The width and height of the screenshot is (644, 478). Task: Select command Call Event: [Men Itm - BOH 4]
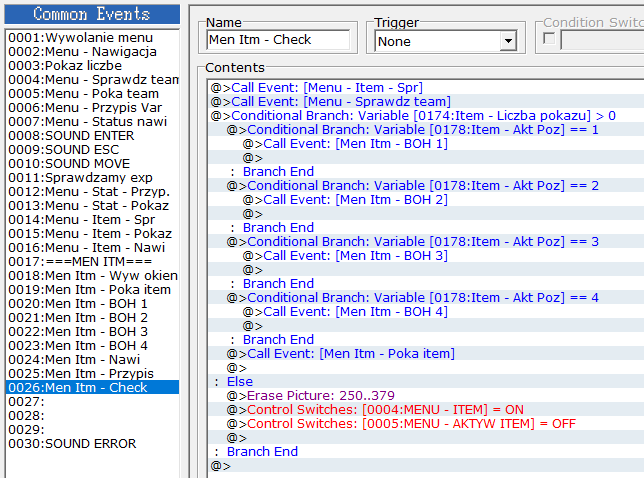click(x=426, y=311)
